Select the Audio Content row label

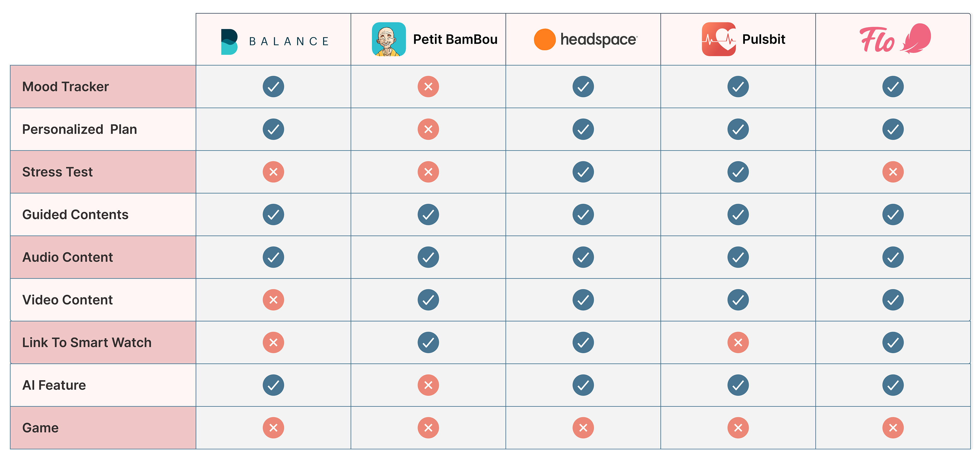pos(68,257)
